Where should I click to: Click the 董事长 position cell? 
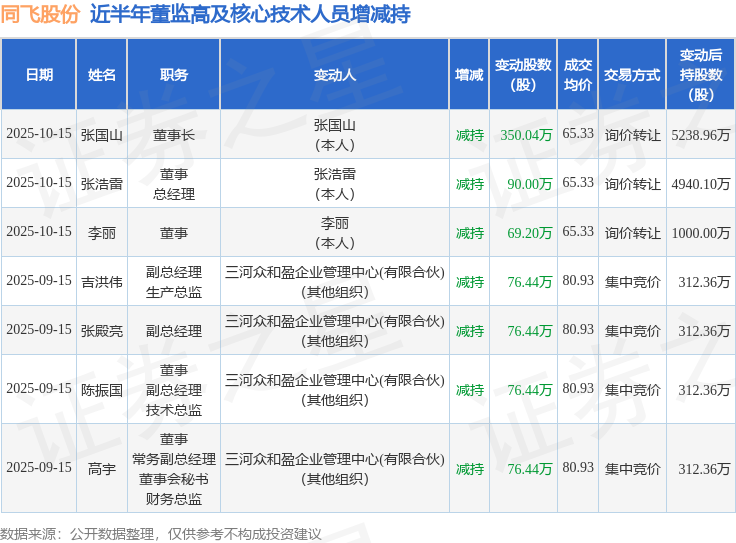(174, 135)
